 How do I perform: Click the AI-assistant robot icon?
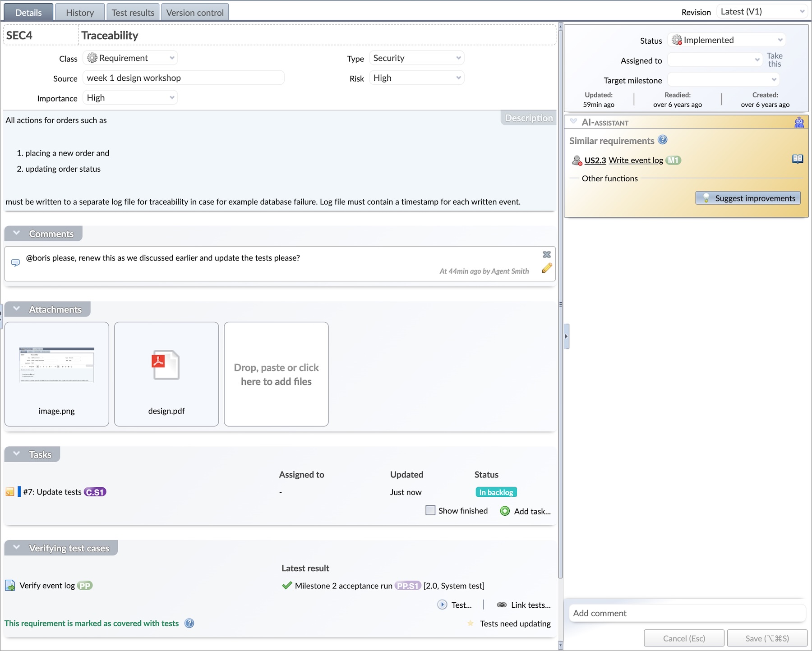tap(799, 123)
